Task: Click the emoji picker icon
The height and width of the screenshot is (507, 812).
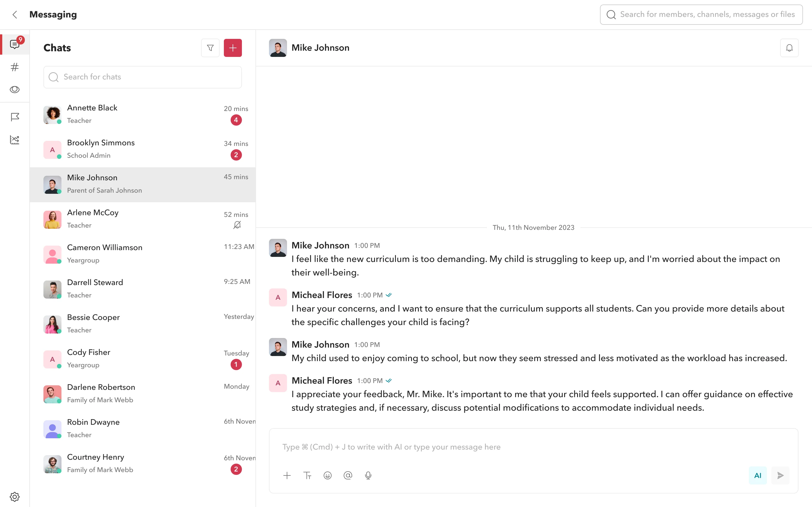Action: [328, 475]
